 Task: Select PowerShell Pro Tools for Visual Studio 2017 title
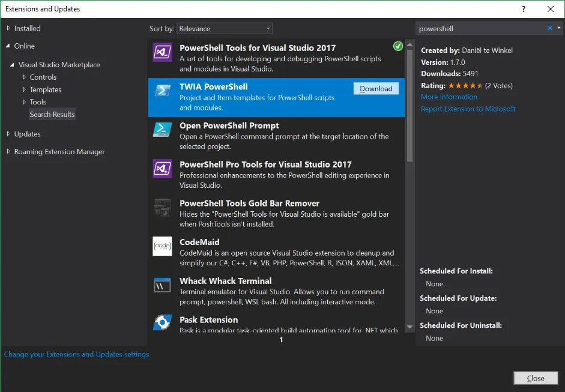(265, 164)
